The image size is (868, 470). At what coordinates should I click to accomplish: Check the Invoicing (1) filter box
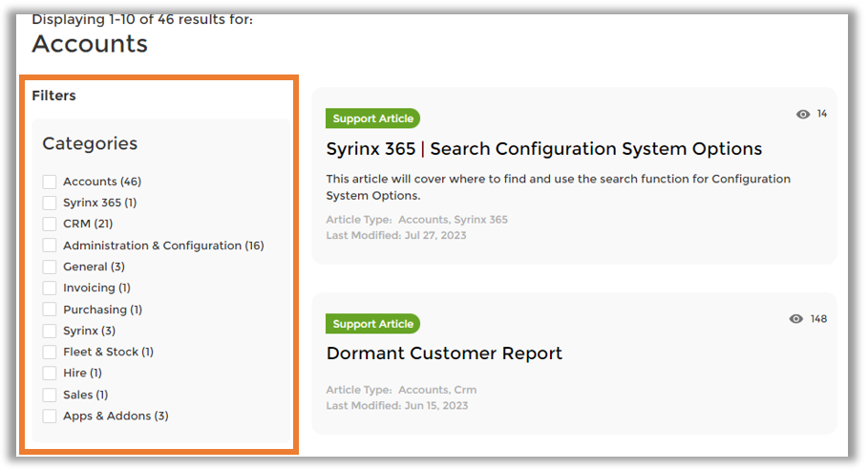(50, 288)
